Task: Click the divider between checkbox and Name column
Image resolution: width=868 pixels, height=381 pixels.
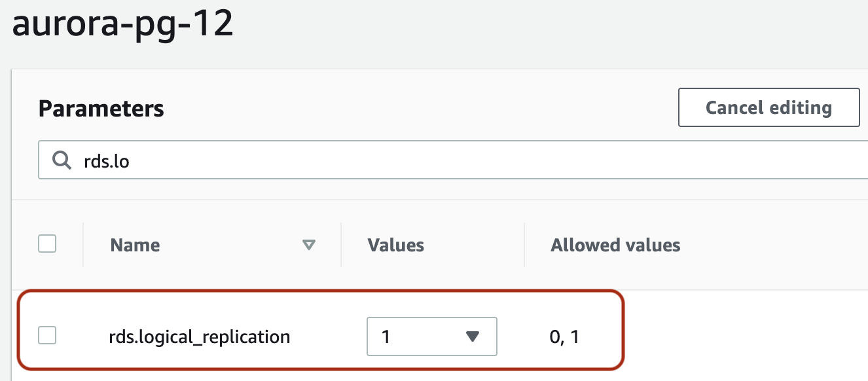Action: [83, 245]
